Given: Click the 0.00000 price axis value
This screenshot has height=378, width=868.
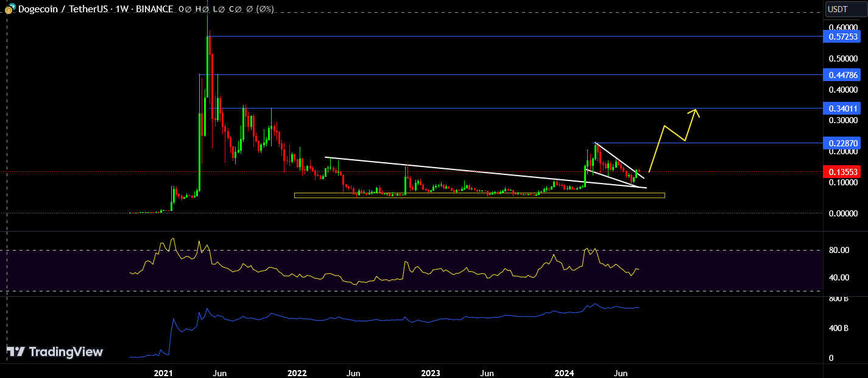Looking at the screenshot, I should [x=844, y=213].
